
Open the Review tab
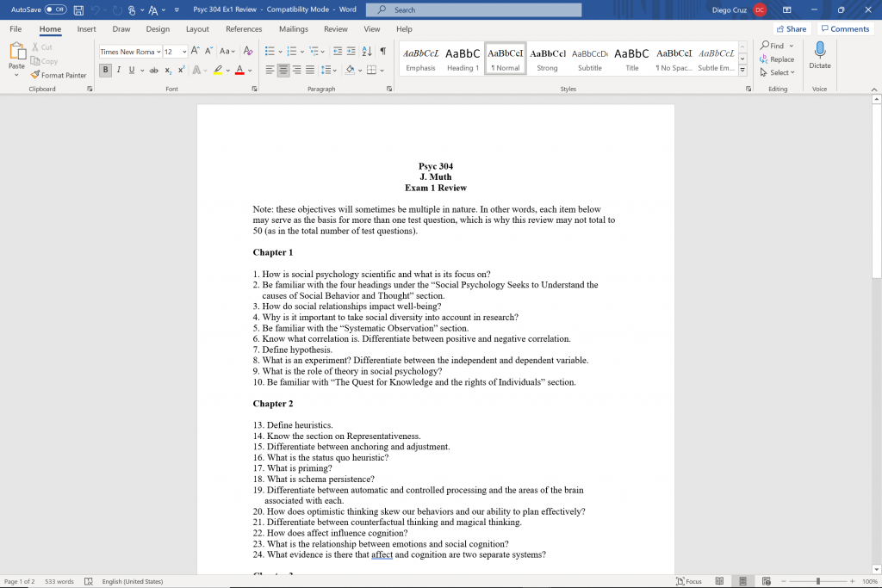(x=335, y=28)
